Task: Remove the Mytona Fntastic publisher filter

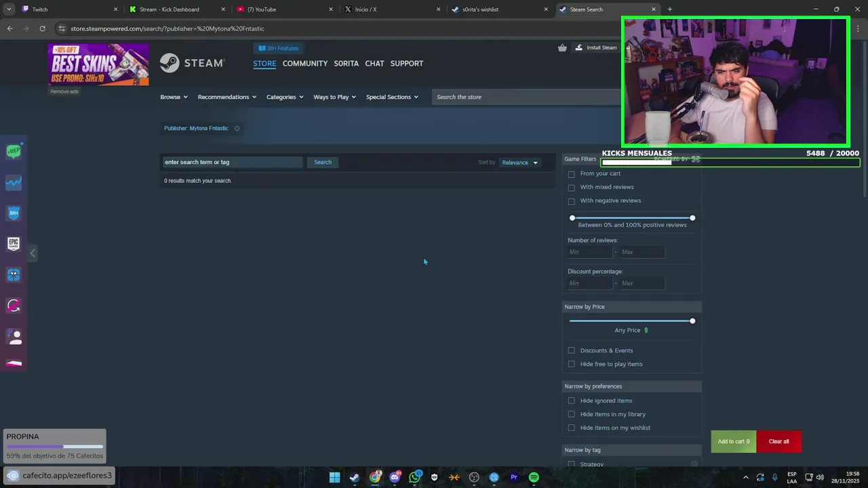Action: [x=237, y=128]
